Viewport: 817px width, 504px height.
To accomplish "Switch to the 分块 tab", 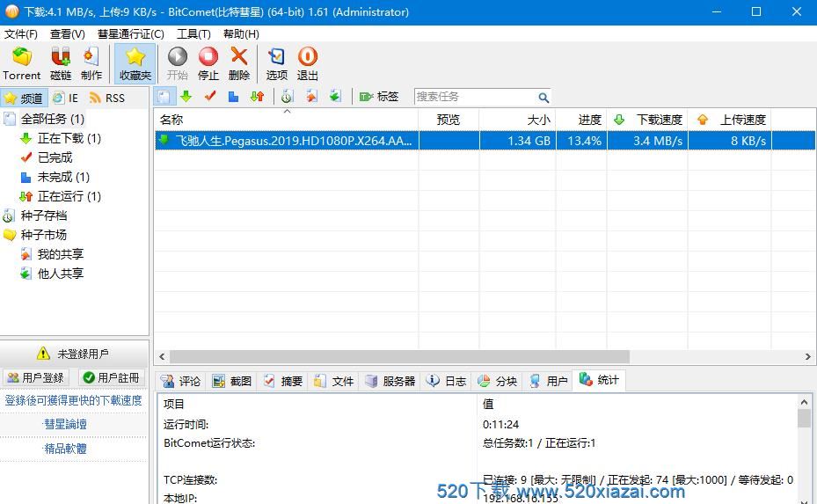I will point(498,381).
